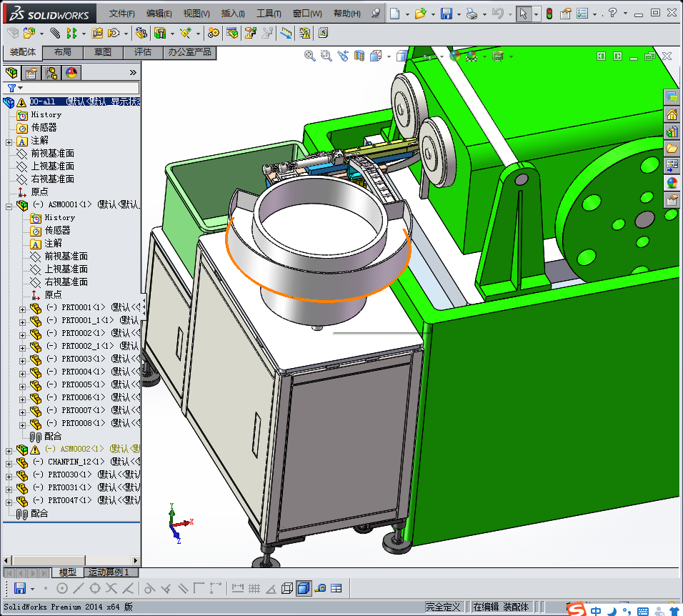Image resolution: width=683 pixels, height=616 pixels.
Task: Click the New document icon
Action: point(395,14)
